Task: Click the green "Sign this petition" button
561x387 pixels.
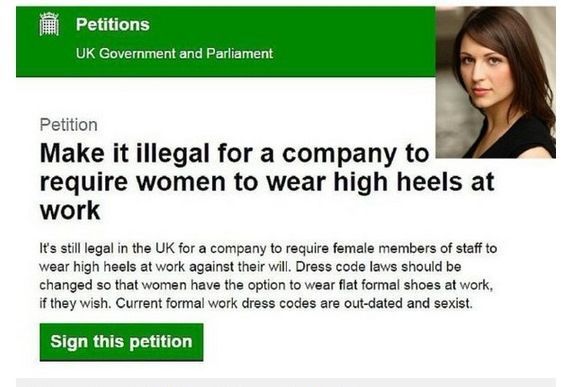Action: 121,342
